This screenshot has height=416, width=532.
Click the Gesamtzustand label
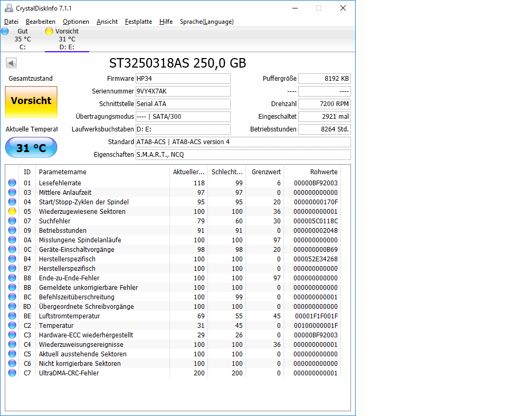pos(31,78)
